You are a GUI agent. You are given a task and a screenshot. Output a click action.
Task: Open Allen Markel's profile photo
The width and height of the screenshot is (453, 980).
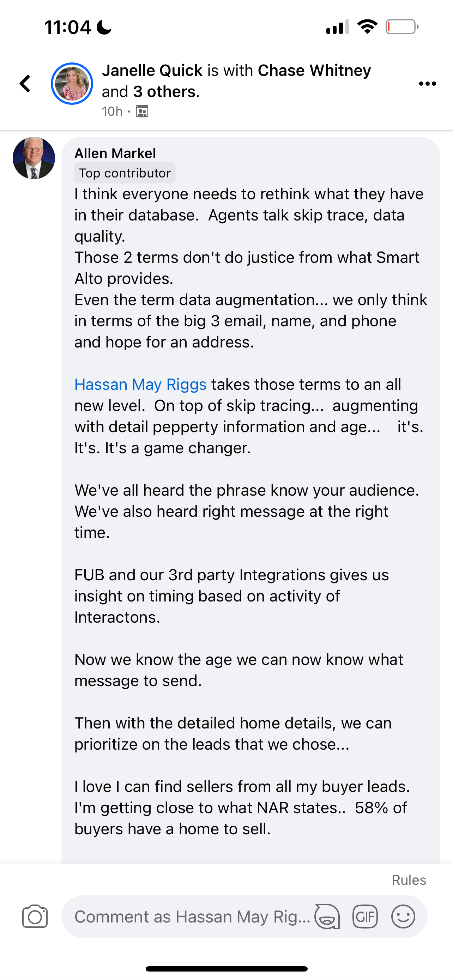click(34, 158)
